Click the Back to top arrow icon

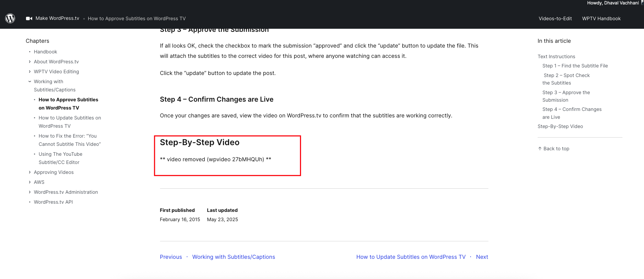point(540,149)
